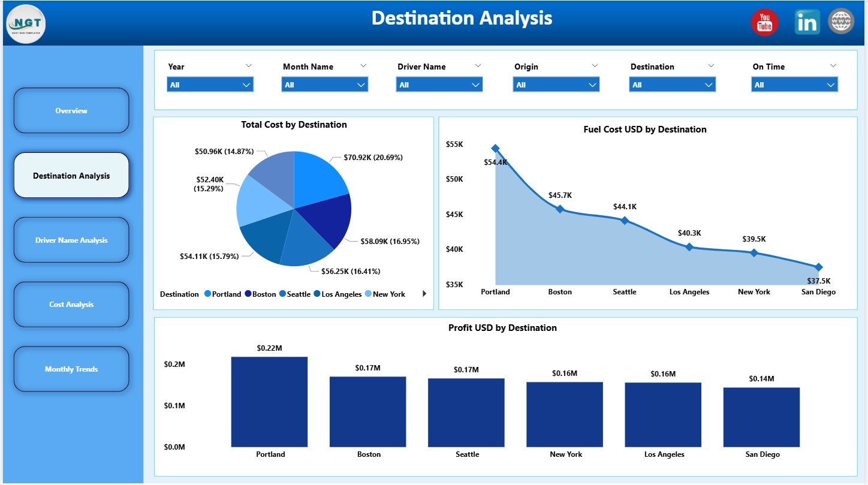Viewport: 868px width, 485px height.
Task: Open the website globe icon
Action: pos(842,22)
